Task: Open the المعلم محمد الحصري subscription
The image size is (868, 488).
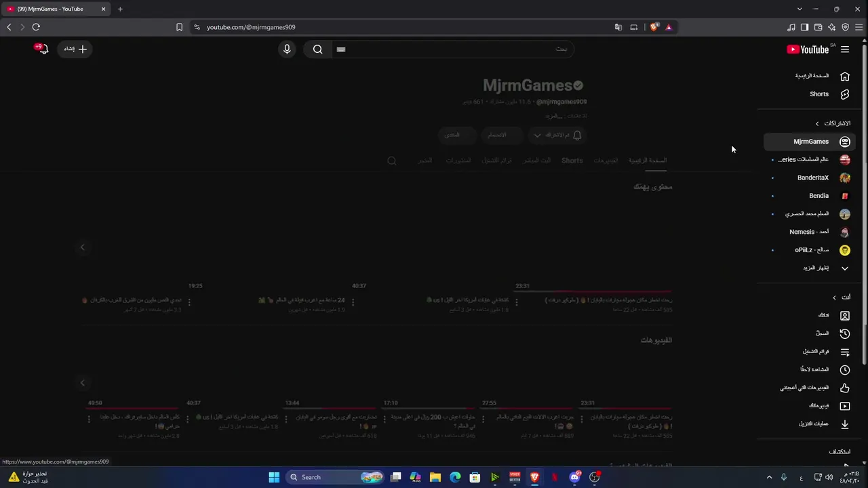Action: pyautogui.click(x=811, y=213)
